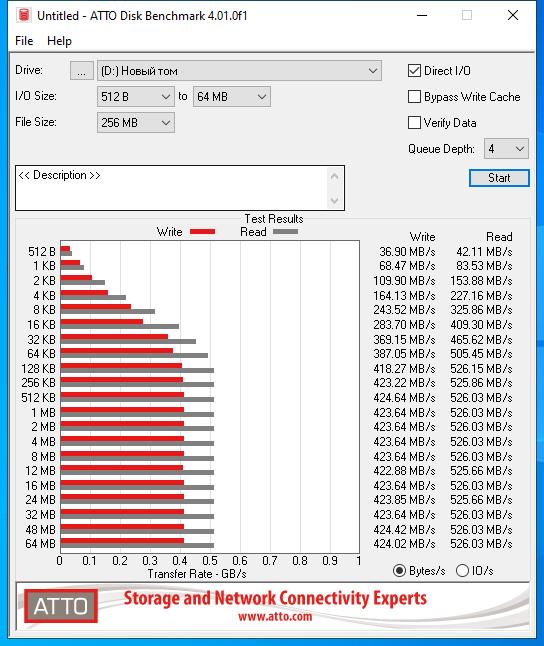Click the ATTO logo in the banner
The width and height of the screenshot is (544, 646).
(x=61, y=606)
